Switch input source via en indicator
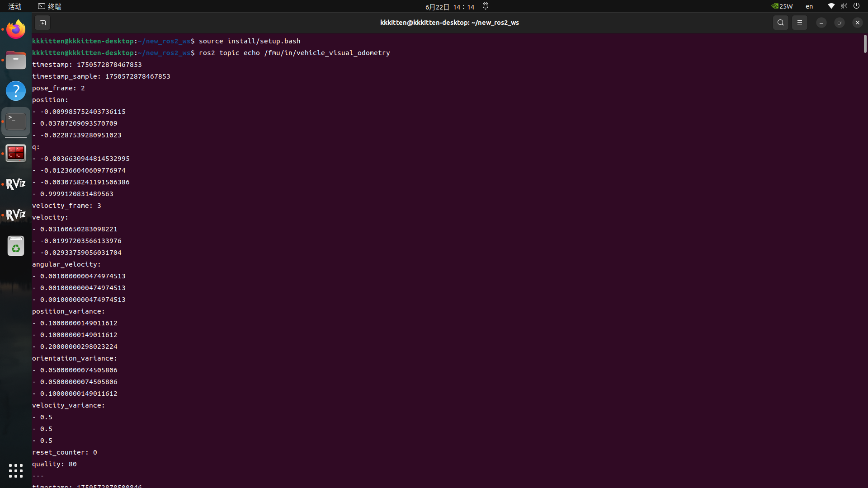This screenshot has width=868, height=488. [x=809, y=6]
